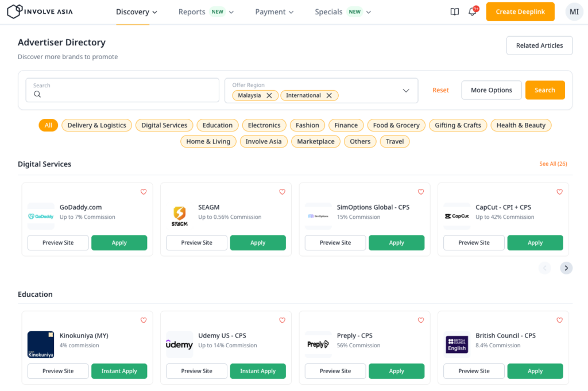Favorite Udemy US - CPS
The height and width of the screenshot is (391, 588).
pos(283,320)
